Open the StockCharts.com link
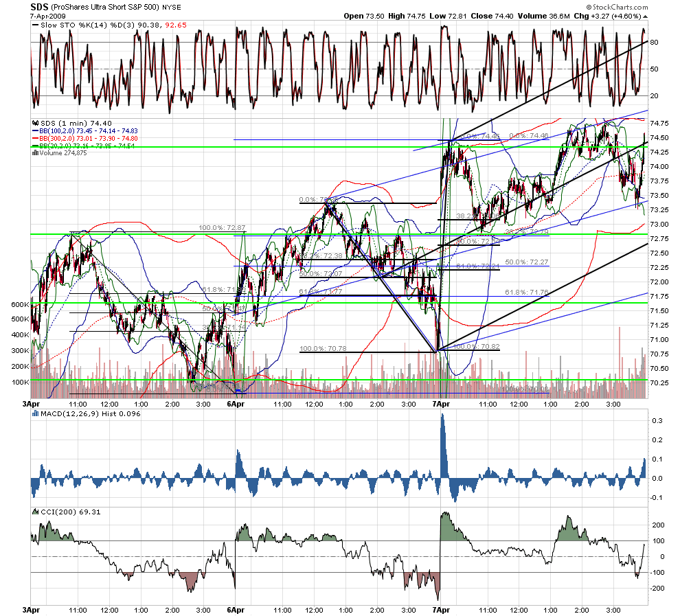680x616 pixels. pyautogui.click(x=620, y=7)
